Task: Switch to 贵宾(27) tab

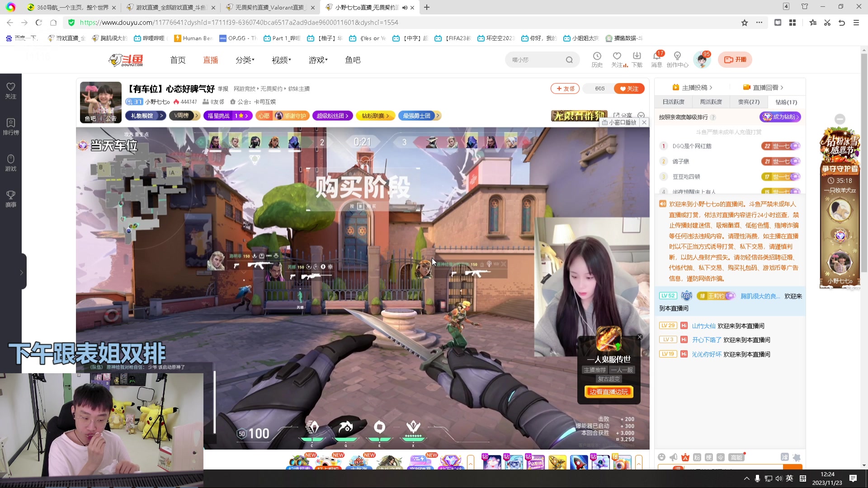Action: click(x=749, y=102)
